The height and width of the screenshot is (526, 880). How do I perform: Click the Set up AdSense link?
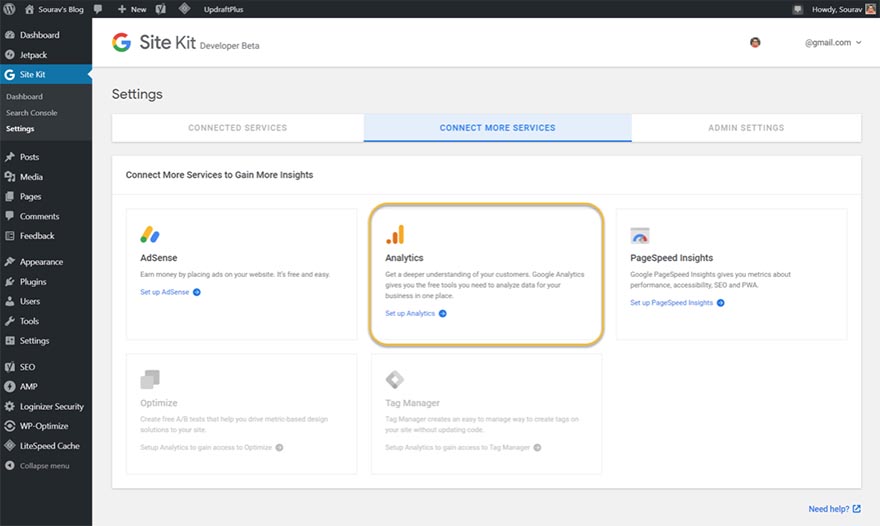coord(170,292)
